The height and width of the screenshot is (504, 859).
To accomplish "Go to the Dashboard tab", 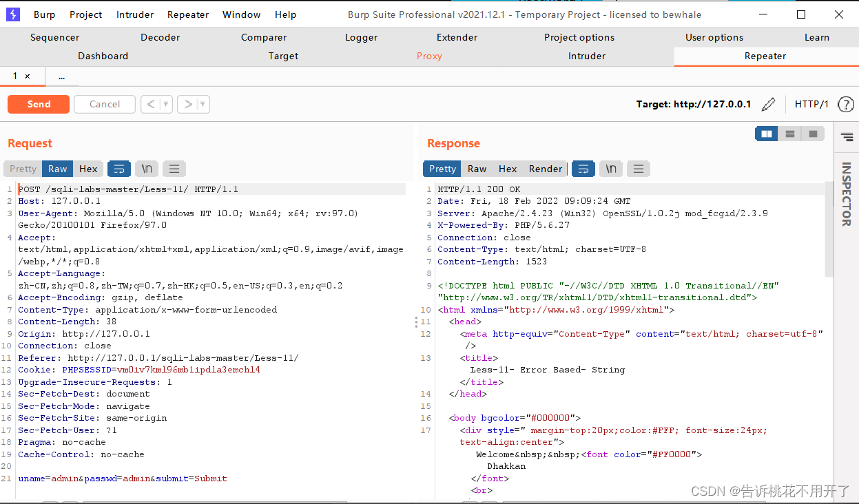I will (103, 56).
